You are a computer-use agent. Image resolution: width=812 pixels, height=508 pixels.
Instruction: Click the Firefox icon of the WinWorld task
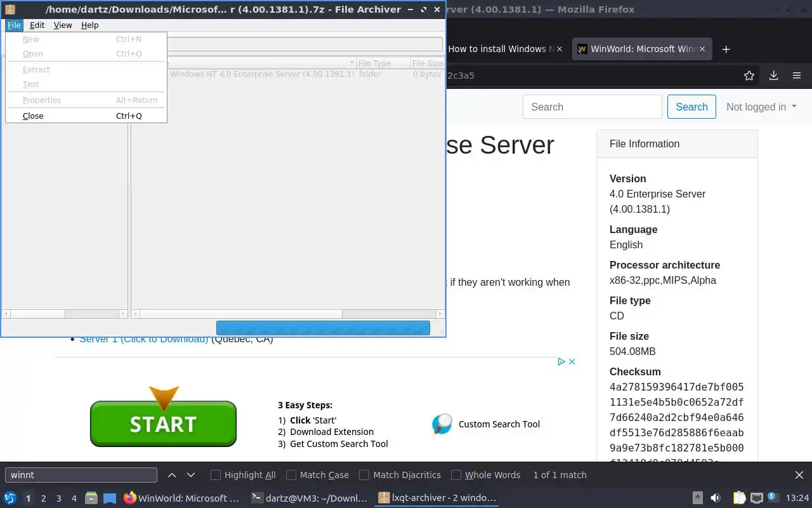(x=129, y=498)
